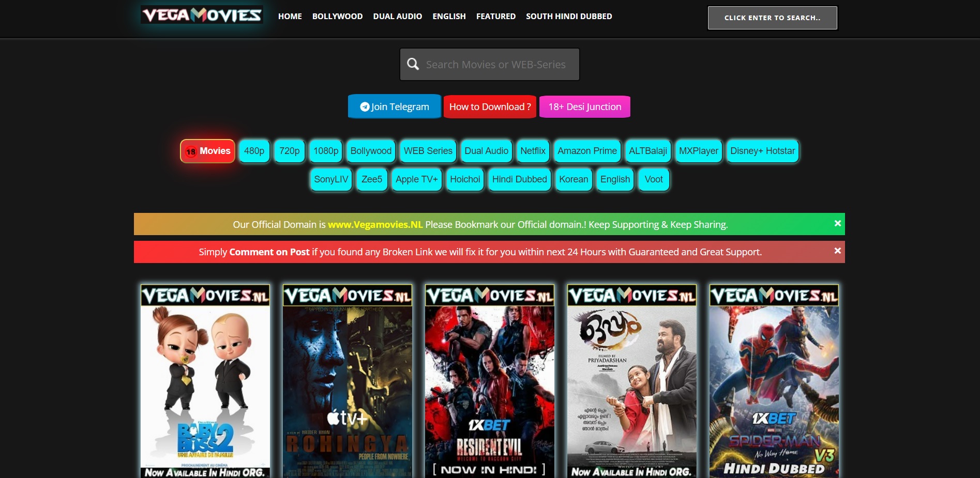Click the Search Movies or WEB-Series field
The height and width of the screenshot is (478, 980).
click(489, 64)
